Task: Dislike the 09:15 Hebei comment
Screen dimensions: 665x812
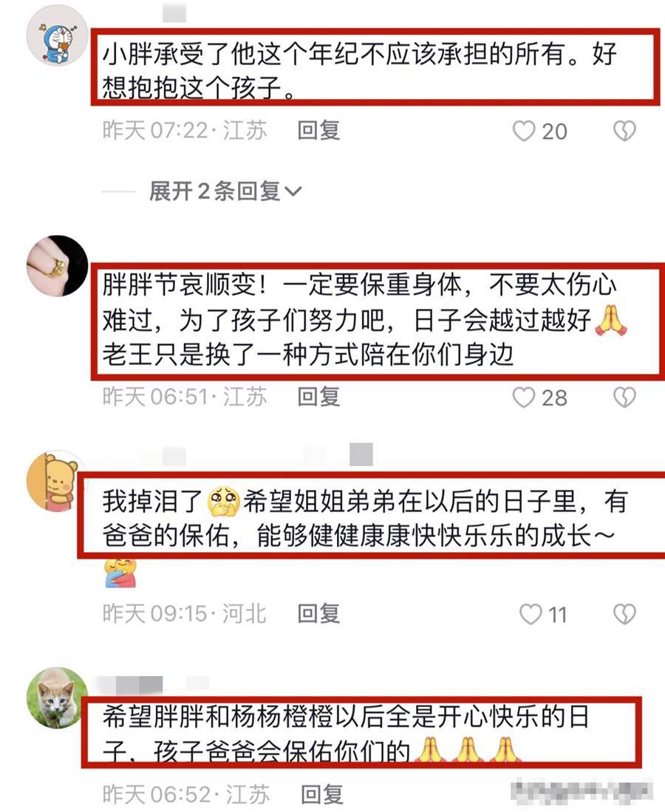Action: click(x=624, y=614)
